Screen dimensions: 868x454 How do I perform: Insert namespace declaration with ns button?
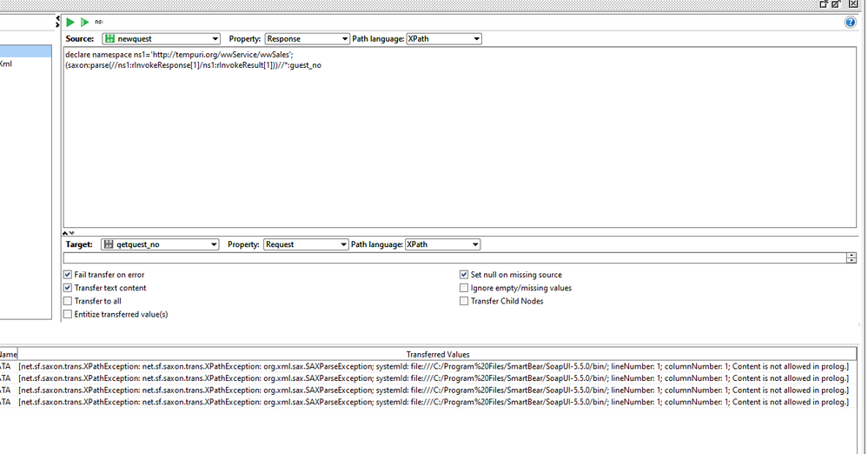point(99,22)
